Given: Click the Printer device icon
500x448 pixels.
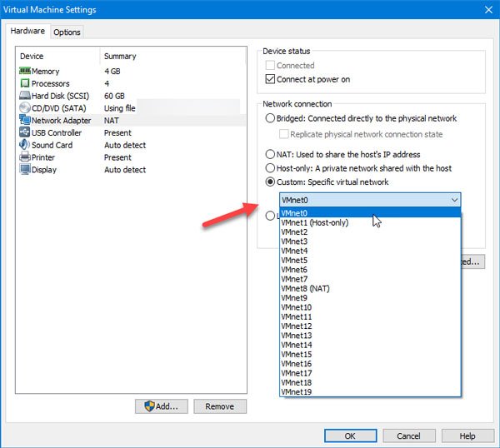Looking at the screenshot, I should pos(25,157).
